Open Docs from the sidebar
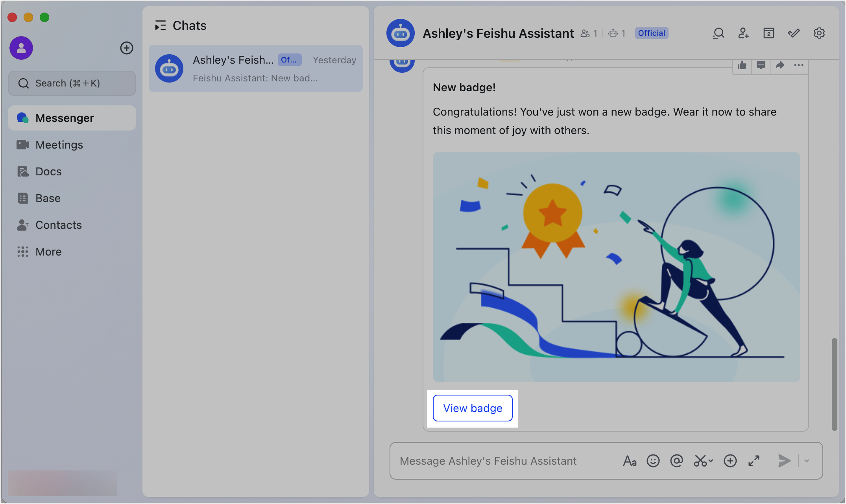 click(x=48, y=171)
